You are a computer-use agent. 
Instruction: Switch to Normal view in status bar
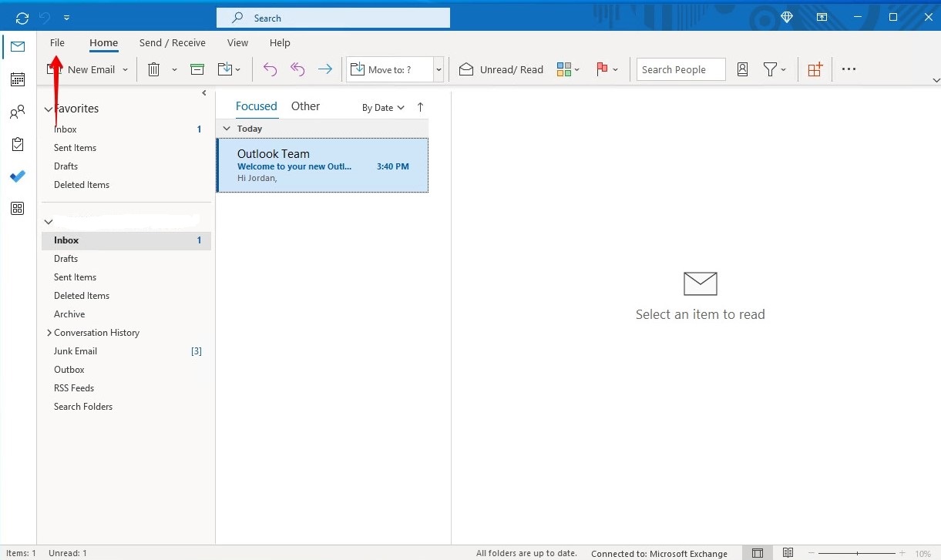758,553
